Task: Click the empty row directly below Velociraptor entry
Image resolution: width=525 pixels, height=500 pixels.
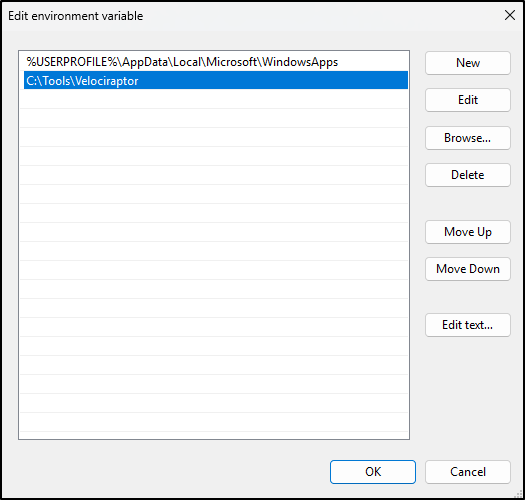Action: coord(214,99)
